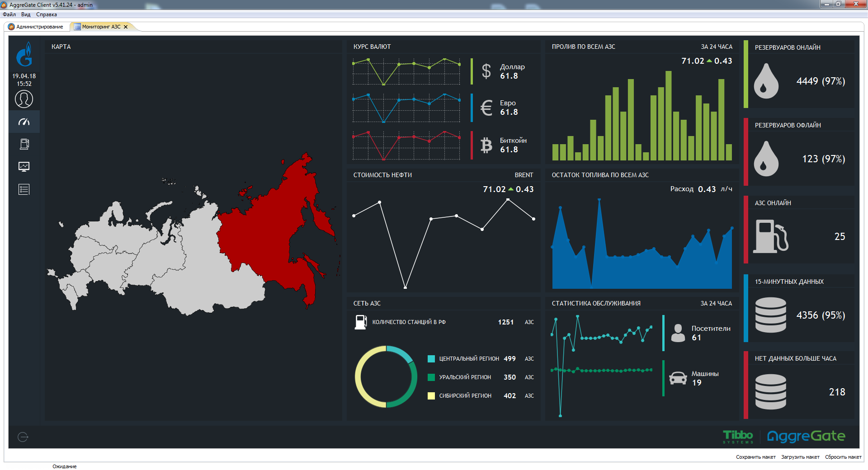Image resolution: width=868 pixels, height=470 pixels.
Task: Click the Tibbo Systems logo
Action: coord(738,437)
